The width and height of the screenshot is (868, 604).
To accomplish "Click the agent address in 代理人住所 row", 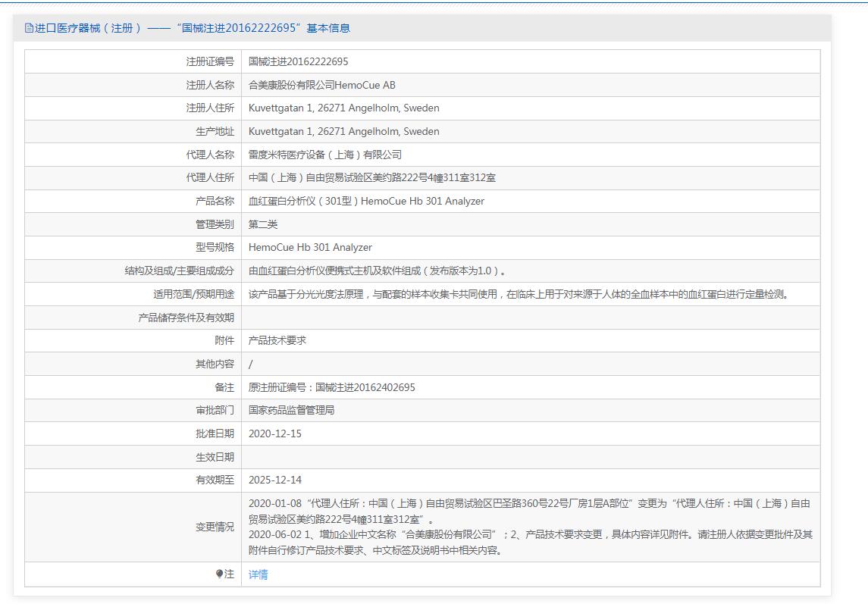I will click(371, 178).
